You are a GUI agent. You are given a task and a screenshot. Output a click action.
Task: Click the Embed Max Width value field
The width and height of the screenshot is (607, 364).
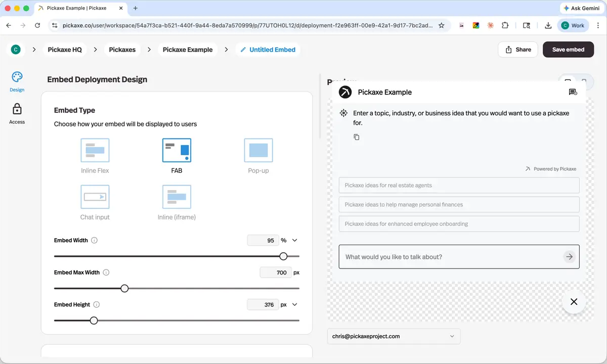(276, 272)
